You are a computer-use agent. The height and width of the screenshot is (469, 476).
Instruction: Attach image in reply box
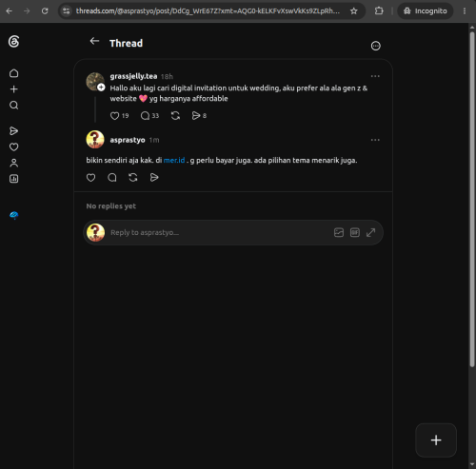pos(339,232)
